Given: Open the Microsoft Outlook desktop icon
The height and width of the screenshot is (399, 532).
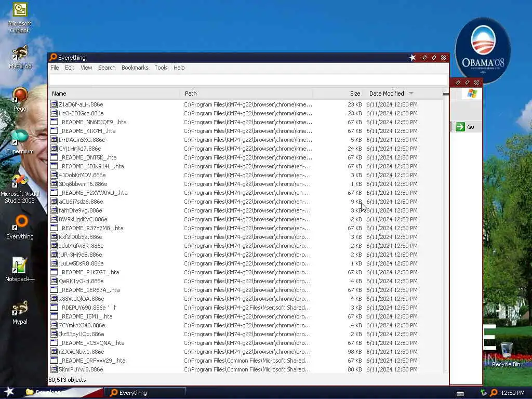Looking at the screenshot, I should 20,17.
